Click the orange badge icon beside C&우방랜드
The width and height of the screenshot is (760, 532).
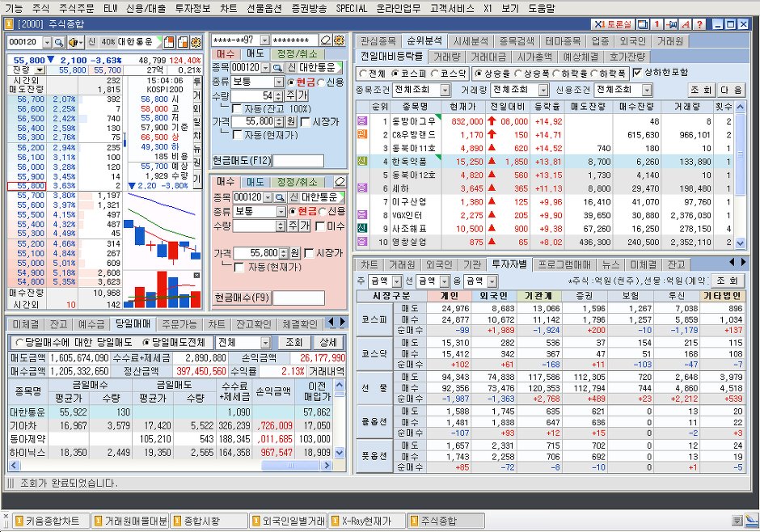[362, 134]
